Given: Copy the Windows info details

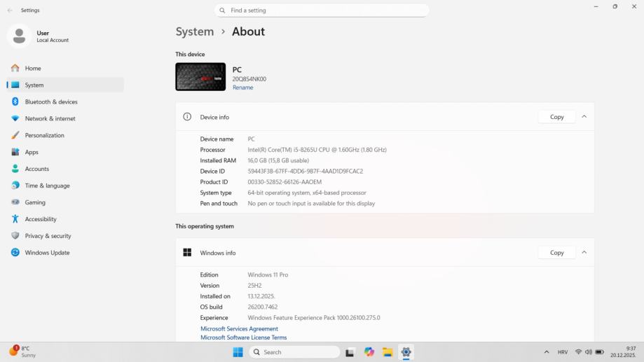Looking at the screenshot, I should point(556,253).
